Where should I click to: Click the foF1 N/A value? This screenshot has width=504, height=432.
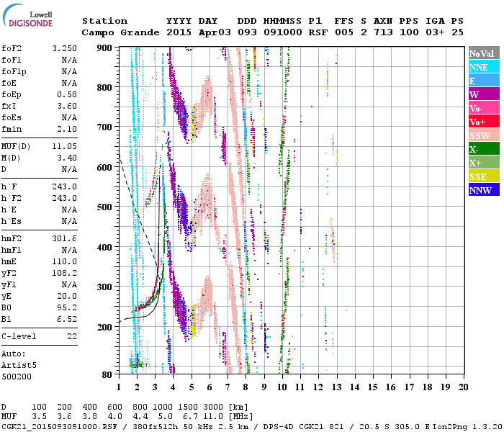(69, 60)
